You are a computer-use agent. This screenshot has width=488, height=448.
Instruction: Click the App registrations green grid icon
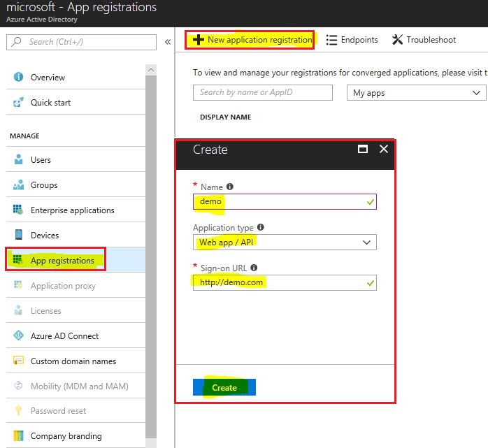click(17, 259)
